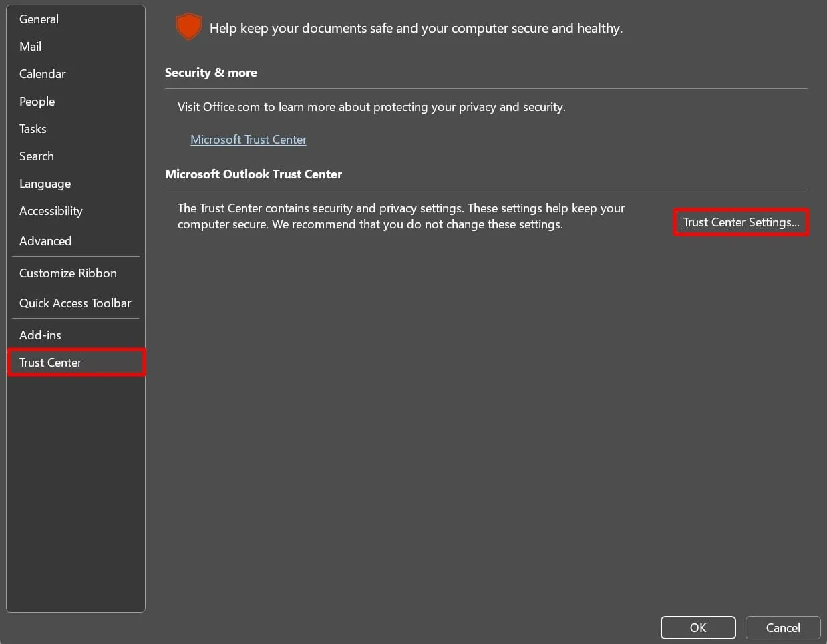Screen dimensions: 827x644
Task: Click the Security & more section header
Action: [210, 72]
